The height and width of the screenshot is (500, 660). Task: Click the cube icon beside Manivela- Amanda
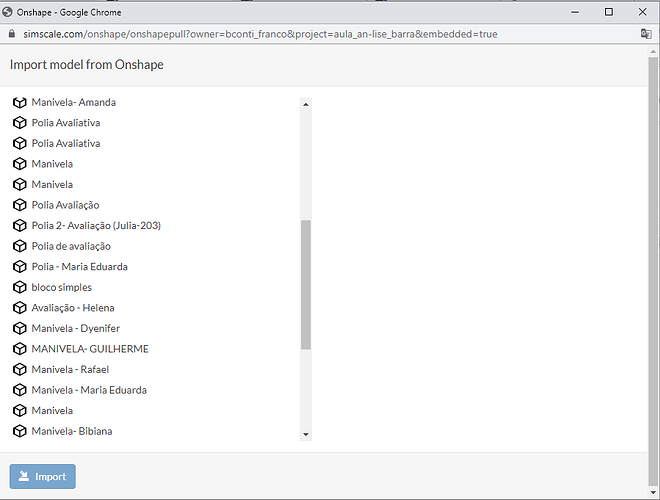pos(19,102)
